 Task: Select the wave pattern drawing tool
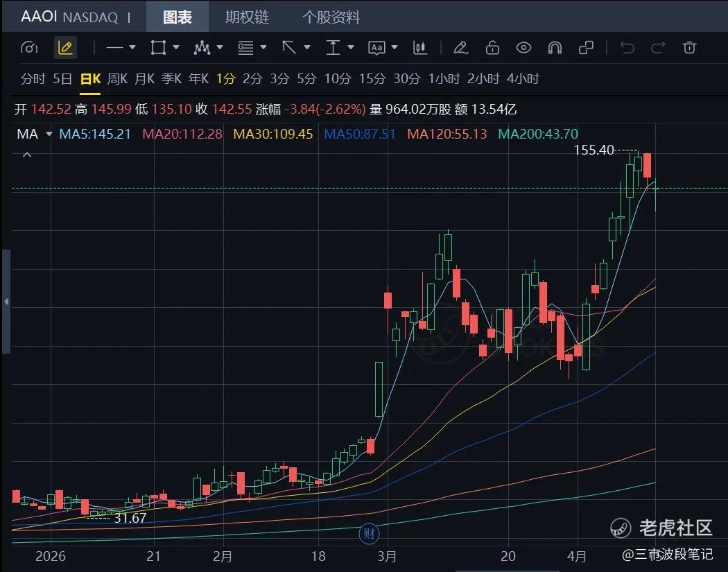tap(202, 47)
